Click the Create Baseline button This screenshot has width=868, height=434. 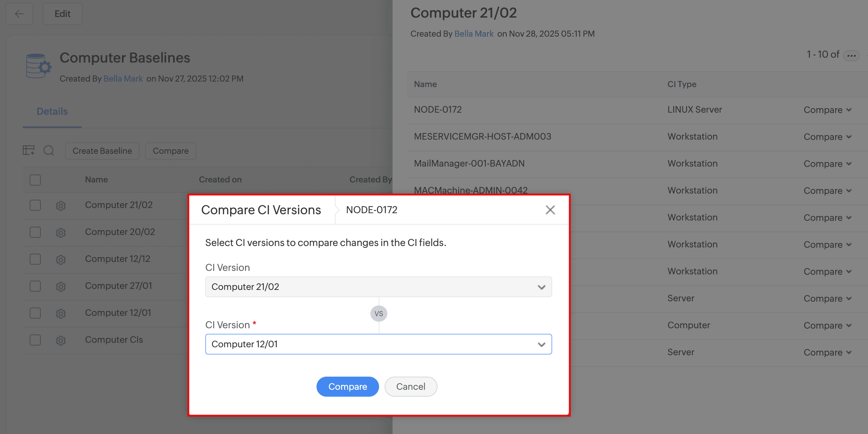coord(102,151)
